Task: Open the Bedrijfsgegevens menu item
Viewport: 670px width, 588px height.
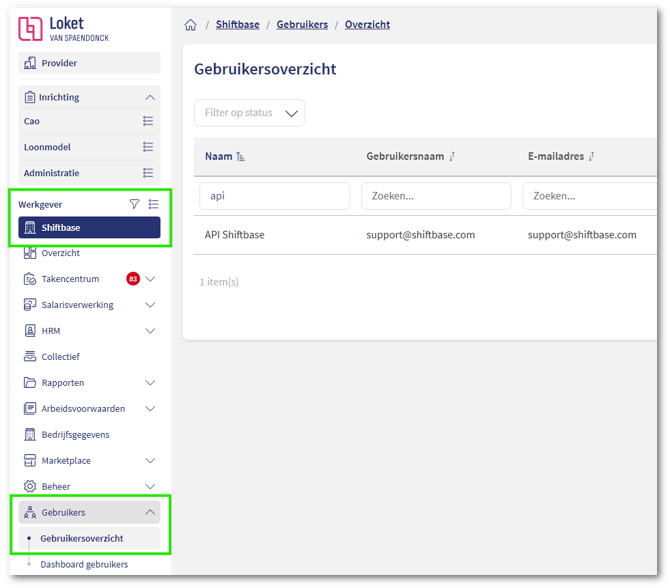Action: pos(75,435)
